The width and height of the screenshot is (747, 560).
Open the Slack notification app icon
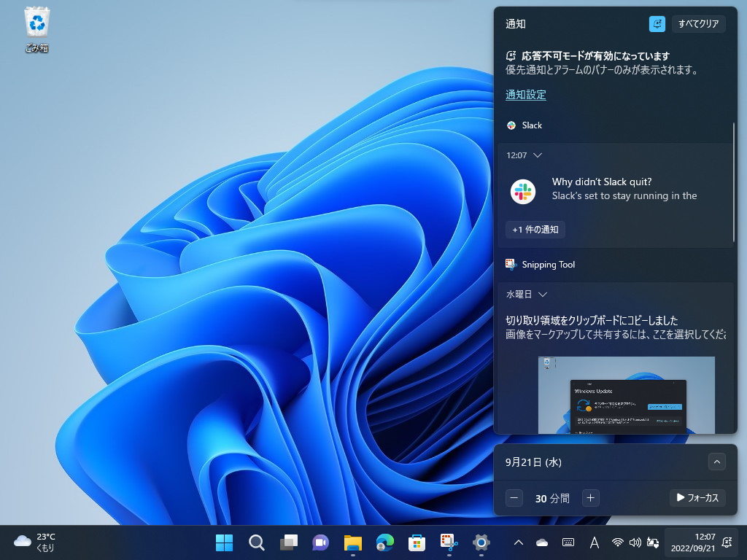[x=511, y=125]
